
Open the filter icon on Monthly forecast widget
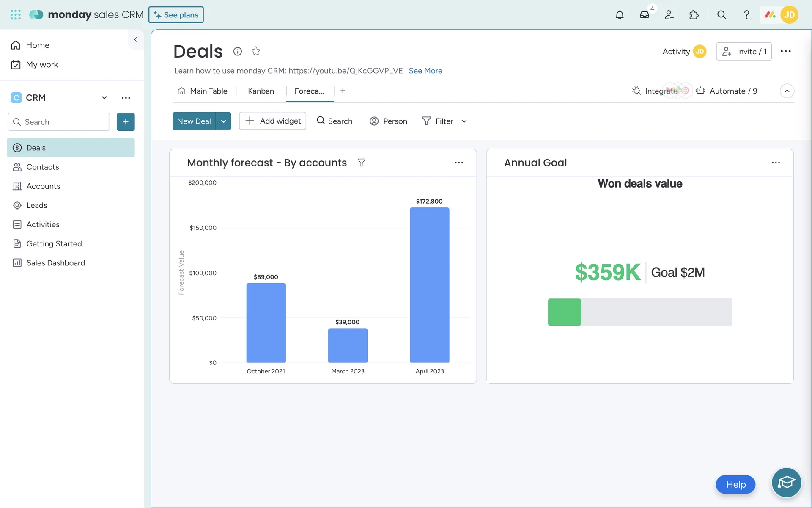(x=361, y=163)
